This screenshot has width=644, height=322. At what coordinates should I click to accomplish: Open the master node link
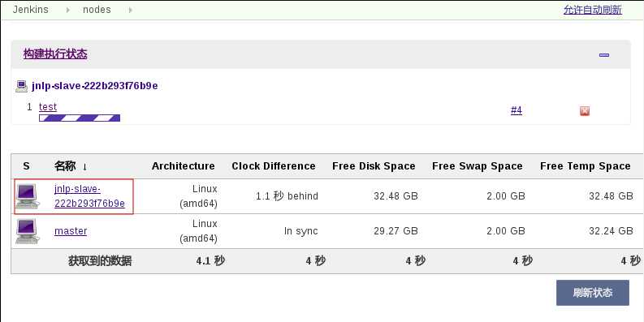point(71,231)
